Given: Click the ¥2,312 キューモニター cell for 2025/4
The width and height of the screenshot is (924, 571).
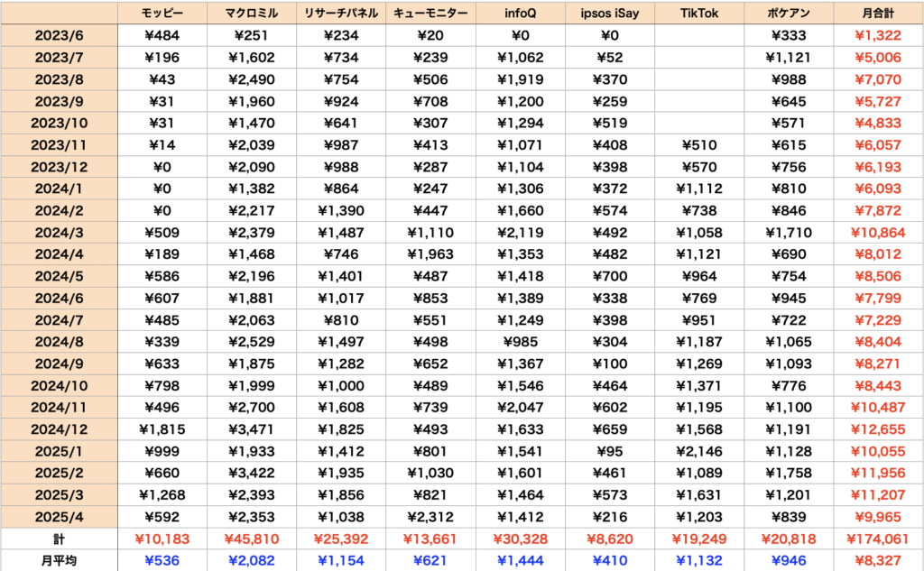Looking at the screenshot, I should pos(430,518).
